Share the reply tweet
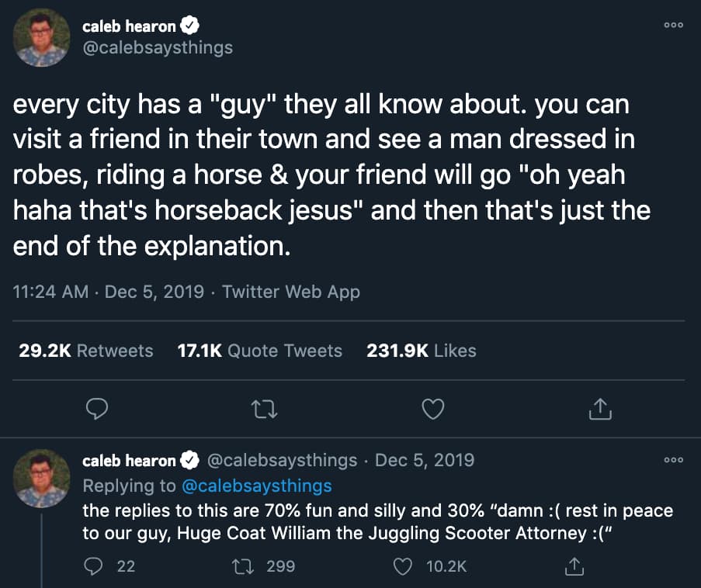The image size is (701, 588). tap(574, 566)
